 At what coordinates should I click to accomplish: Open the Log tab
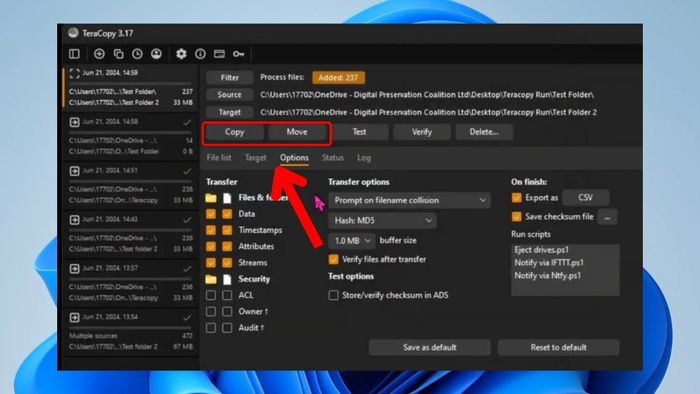point(364,158)
